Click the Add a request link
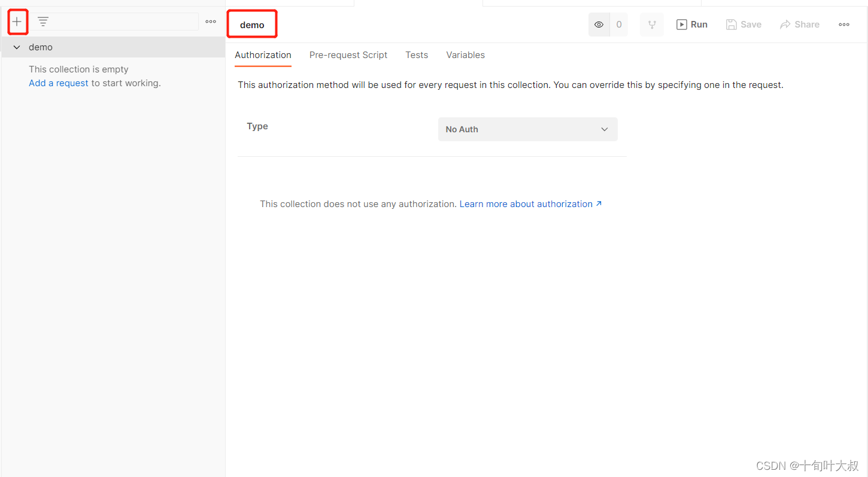The width and height of the screenshot is (868, 477). 59,83
